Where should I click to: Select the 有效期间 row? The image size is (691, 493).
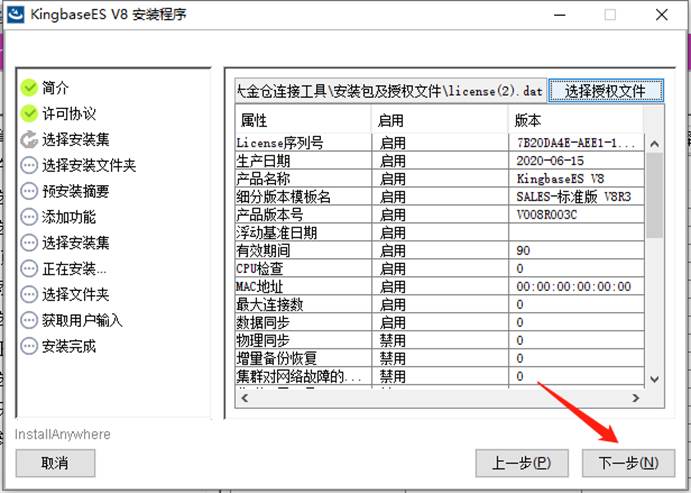pyautogui.click(x=440, y=251)
